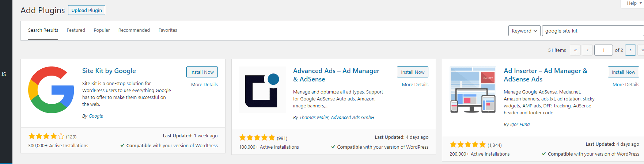Click the current page number field
Image resolution: width=644 pixels, height=164 pixels.
point(603,50)
